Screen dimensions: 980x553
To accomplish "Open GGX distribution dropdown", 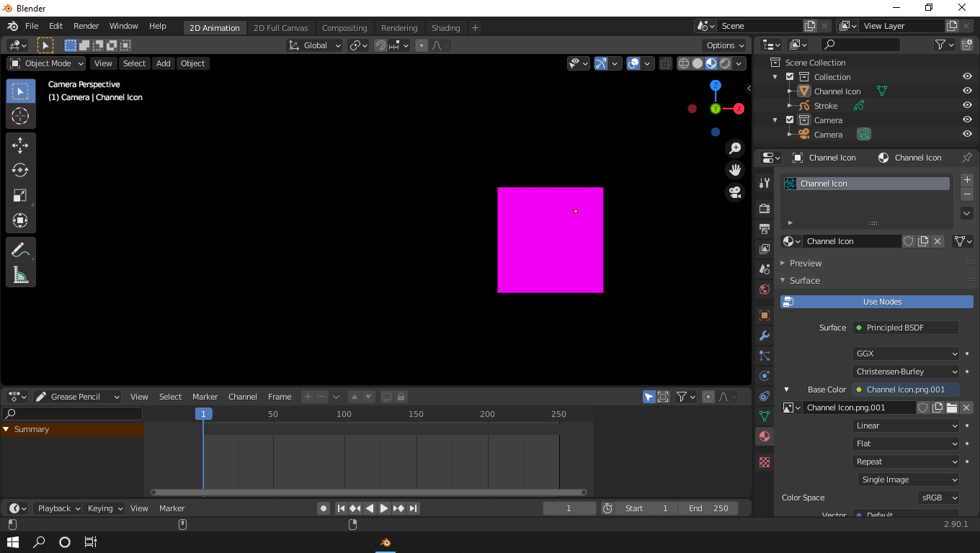I will click(906, 354).
